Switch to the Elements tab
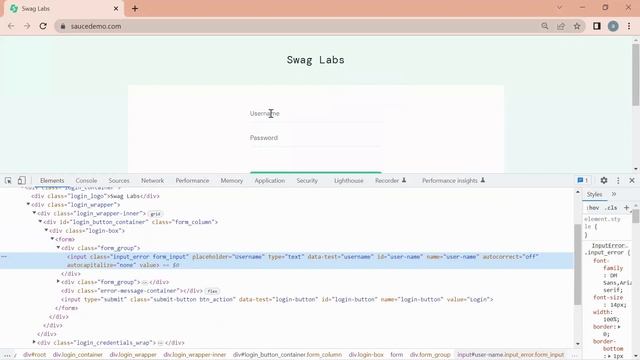 52,180
